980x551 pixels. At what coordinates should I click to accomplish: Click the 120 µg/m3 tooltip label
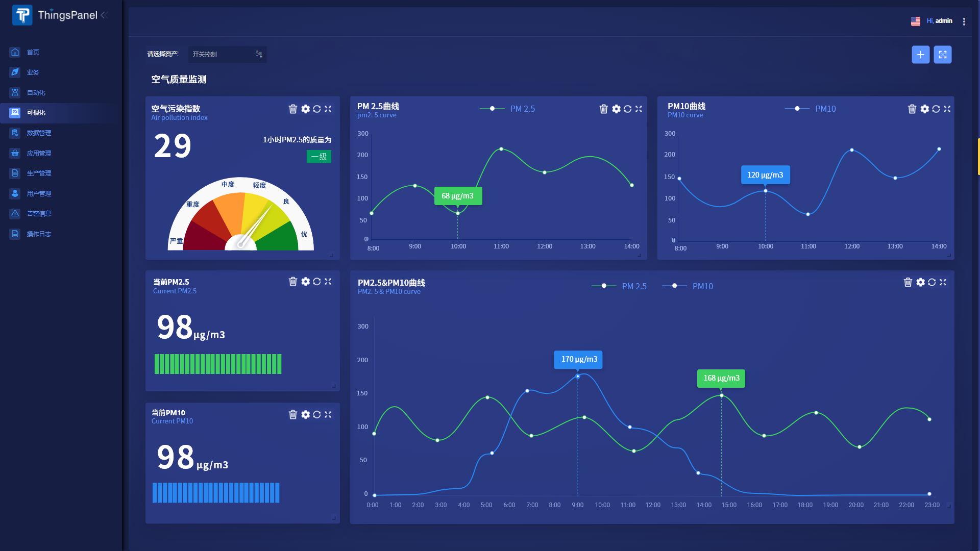click(x=765, y=175)
